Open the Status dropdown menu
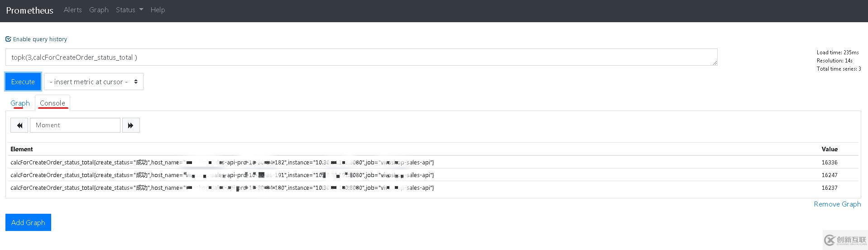 [x=129, y=10]
